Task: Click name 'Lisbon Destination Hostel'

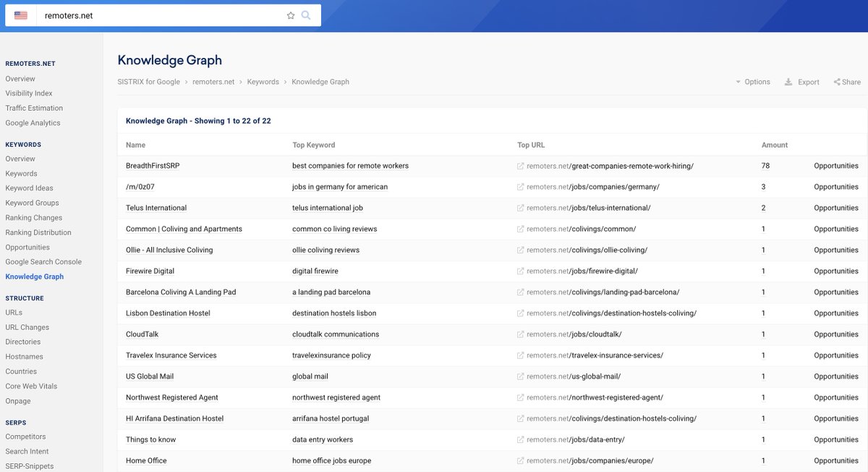Action: tap(168, 313)
